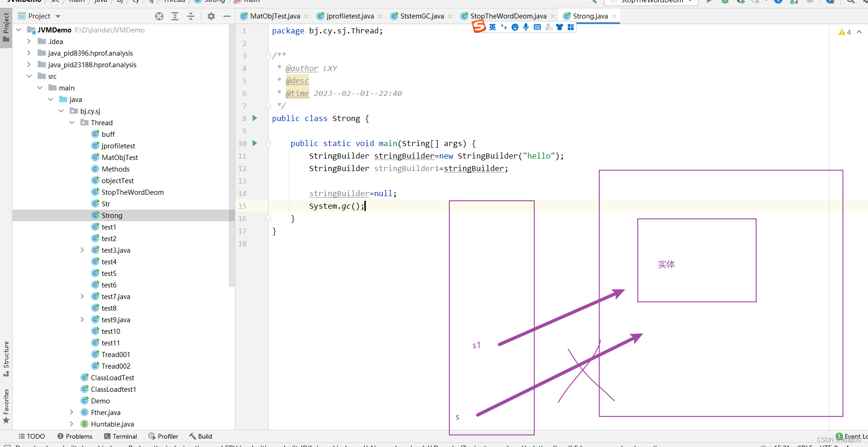This screenshot has width=868, height=447.
Task: Click the Sogou toolbox grid icon
Action: pyautogui.click(x=570, y=27)
